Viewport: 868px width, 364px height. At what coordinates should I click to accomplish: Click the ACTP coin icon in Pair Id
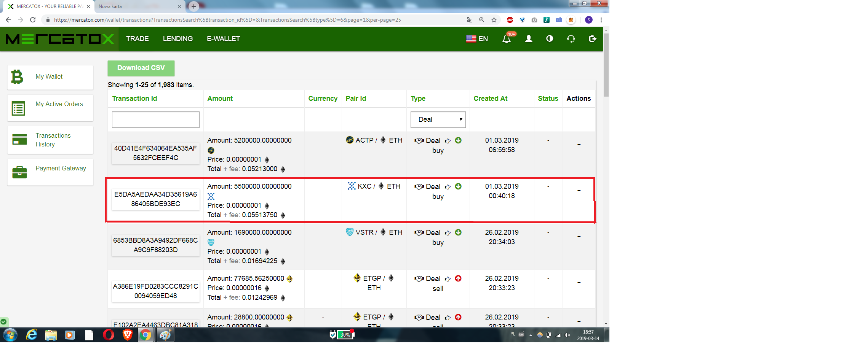(x=350, y=140)
